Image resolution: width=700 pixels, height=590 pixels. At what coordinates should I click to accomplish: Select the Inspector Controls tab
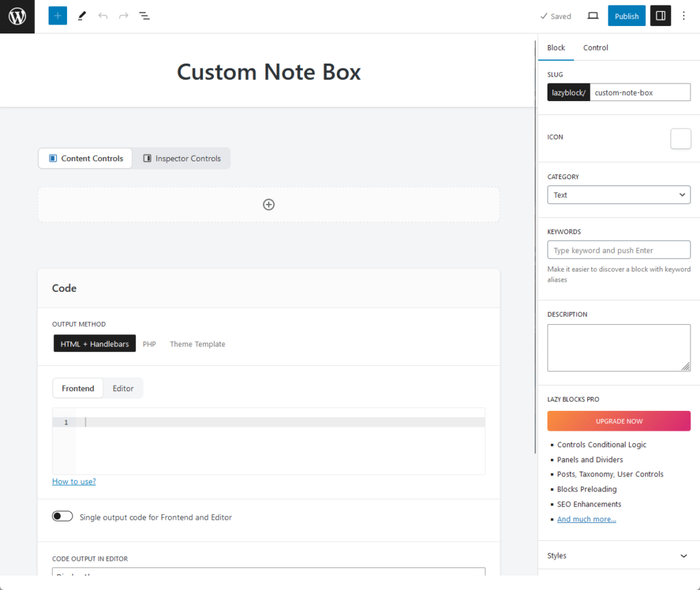coord(182,159)
